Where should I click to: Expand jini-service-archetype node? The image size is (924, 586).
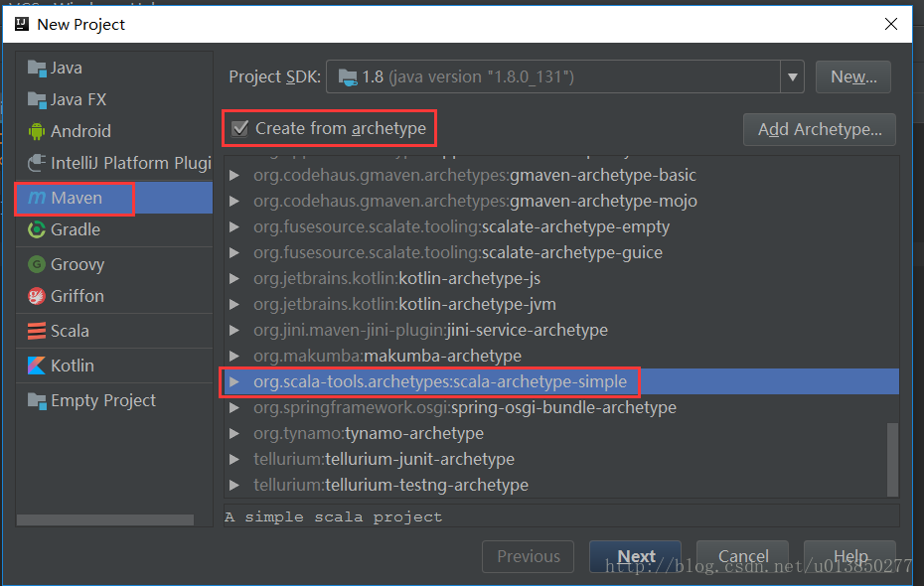tap(234, 330)
